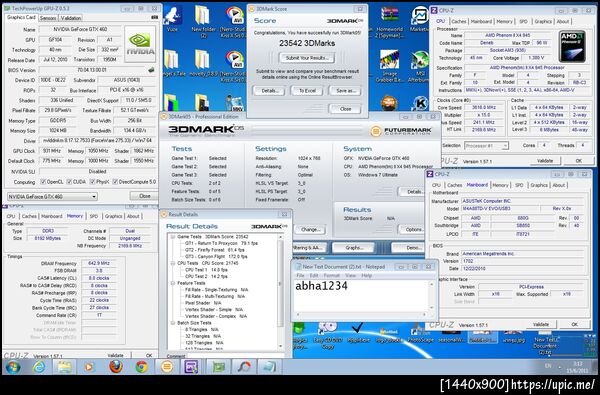Image resolution: width=600 pixels, height=395 pixels.
Task: Open the NVIDIA GeForce GTX 460 GPU dropdown
Action: pyautogui.click(x=52, y=196)
